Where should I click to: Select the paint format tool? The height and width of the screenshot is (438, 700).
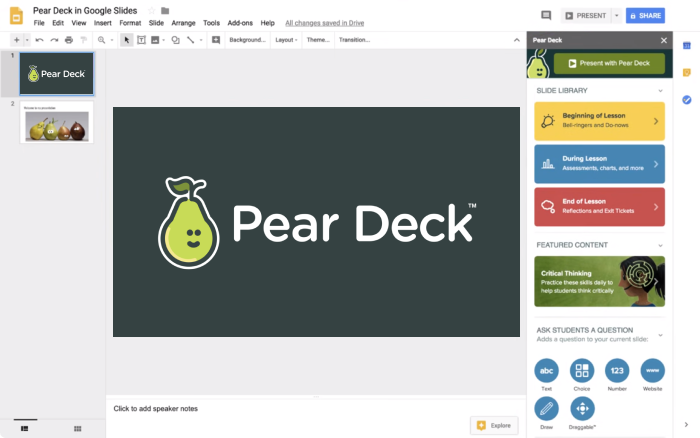pyautogui.click(x=83, y=40)
